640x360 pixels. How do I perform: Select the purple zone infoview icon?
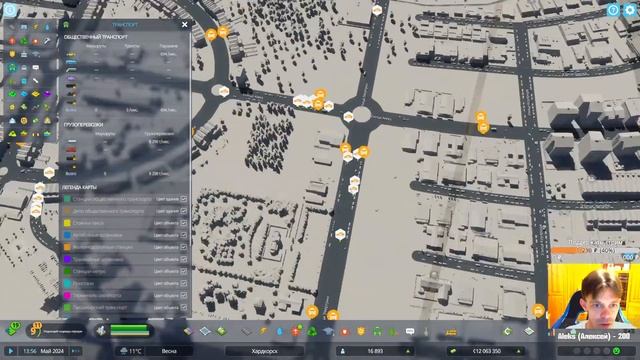tap(47, 94)
